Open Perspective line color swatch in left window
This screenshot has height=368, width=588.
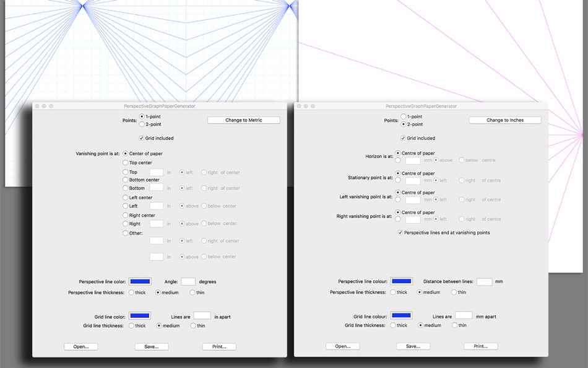[140, 282]
